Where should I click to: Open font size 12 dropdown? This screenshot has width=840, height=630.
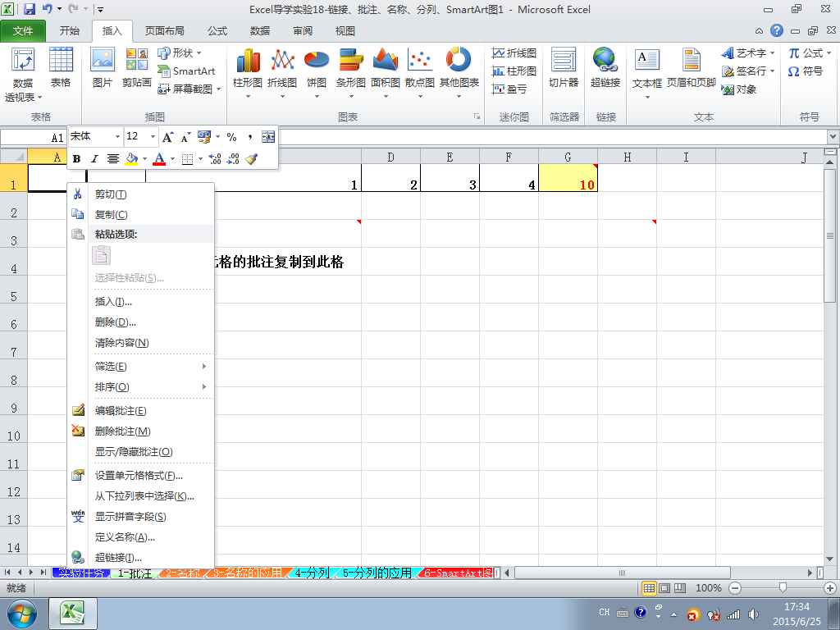tap(153, 137)
